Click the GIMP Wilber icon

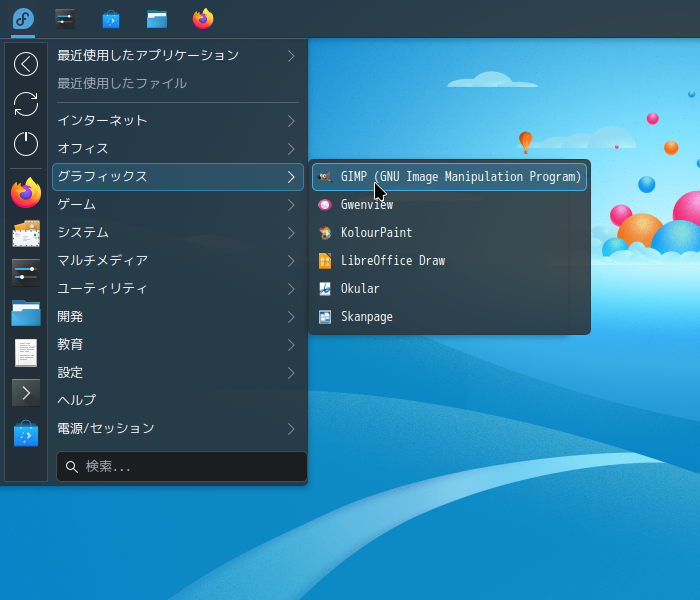click(x=325, y=177)
